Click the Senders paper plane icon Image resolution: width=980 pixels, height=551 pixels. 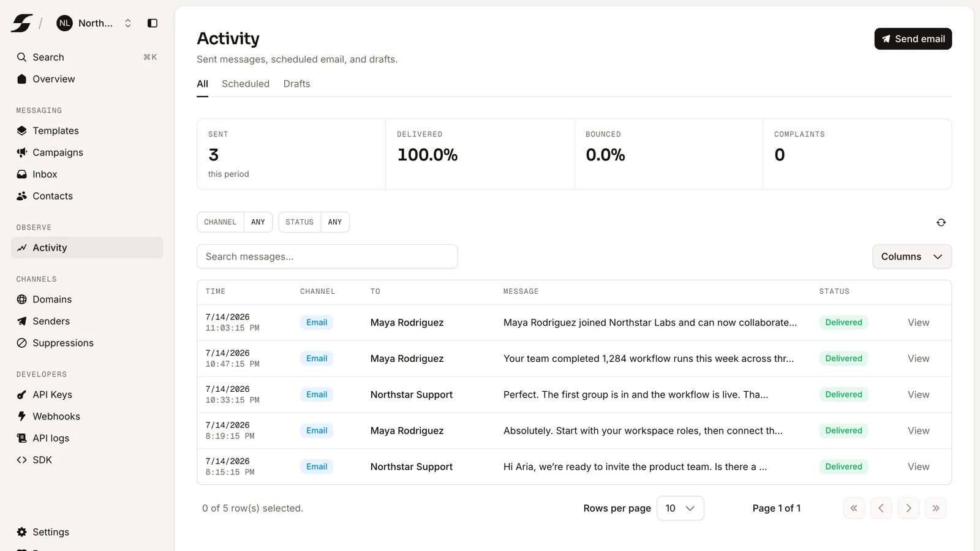coord(21,321)
